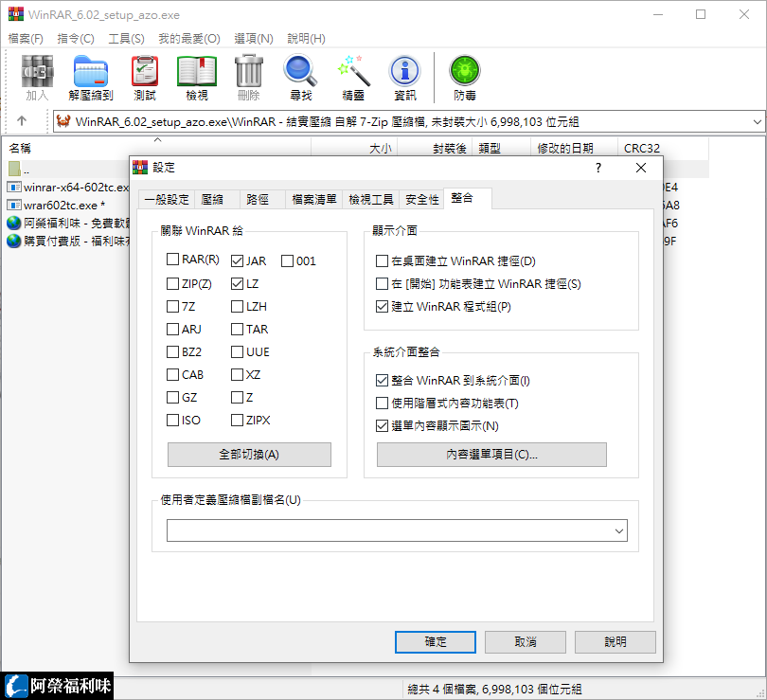The height and width of the screenshot is (700, 767).
Task: Sort by the 修改的日期 column header
Action: coord(574,148)
